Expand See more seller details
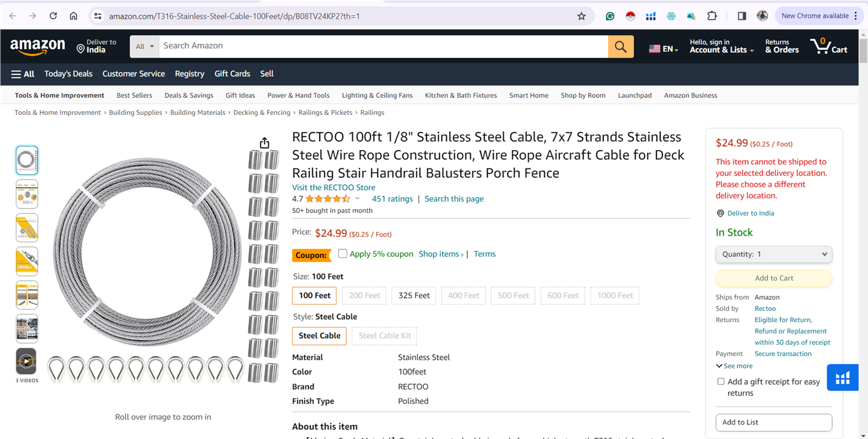 (734, 366)
